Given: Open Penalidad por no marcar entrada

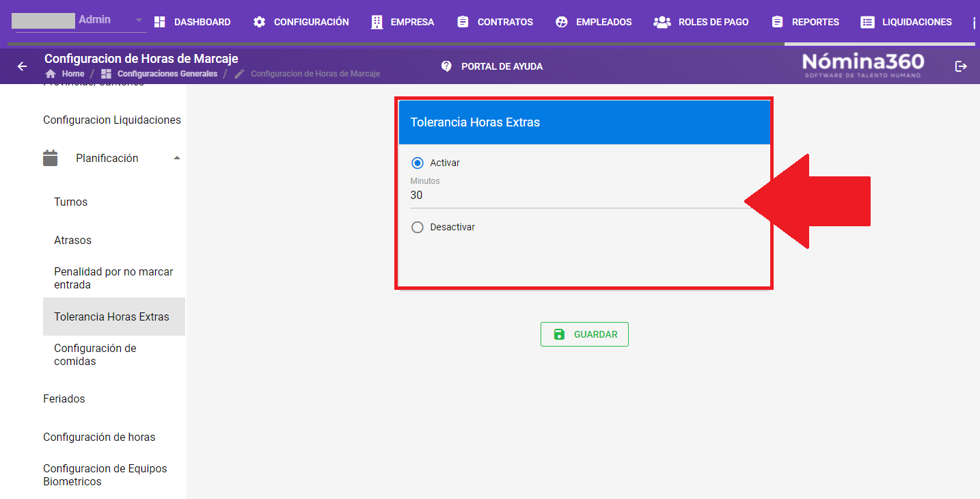Looking at the screenshot, I should pos(113,278).
